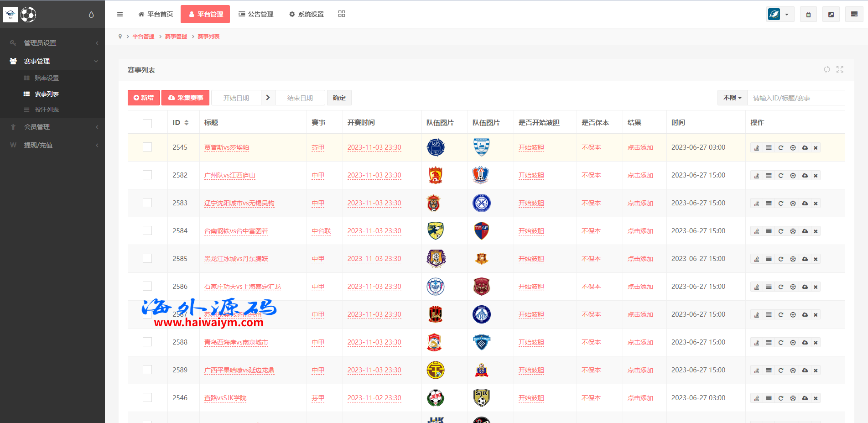Delete match 2583 with the X icon
Screen dimensions: 868x423
click(816, 204)
